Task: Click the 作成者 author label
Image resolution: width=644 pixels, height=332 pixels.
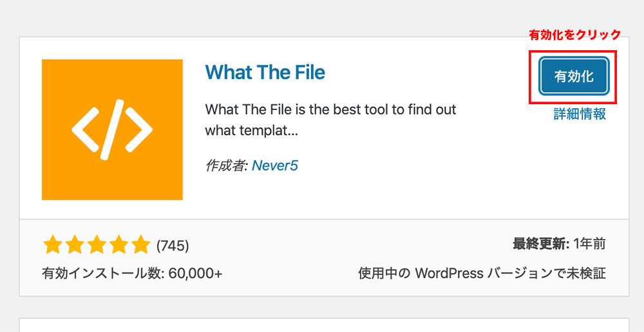Action: tap(226, 165)
